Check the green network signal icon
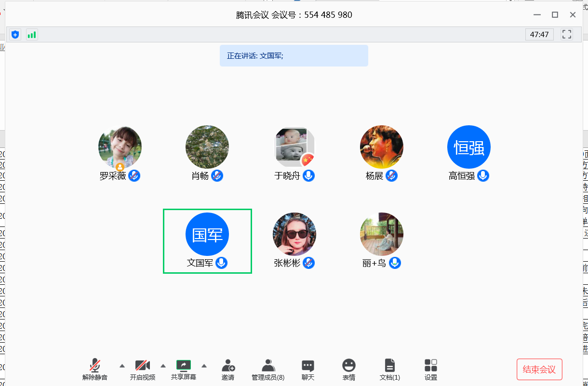The image size is (588, 386). point(32,35)
